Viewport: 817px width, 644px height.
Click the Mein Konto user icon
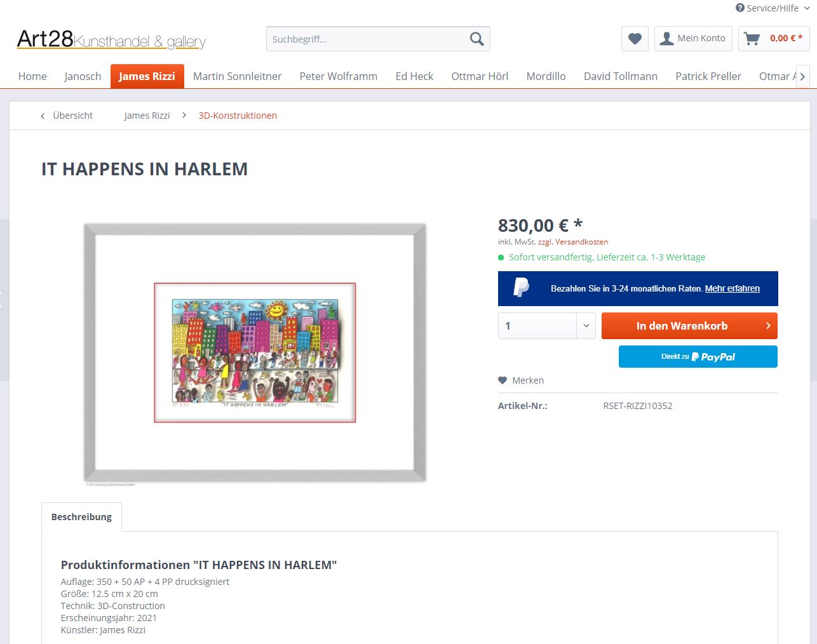click(666, 39)
